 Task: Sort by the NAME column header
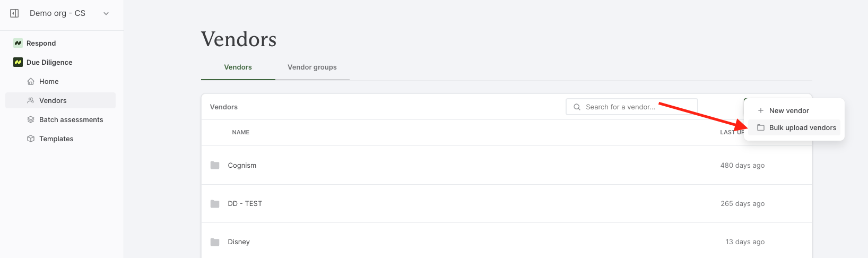pyautogui.click(x=240, y=132)
